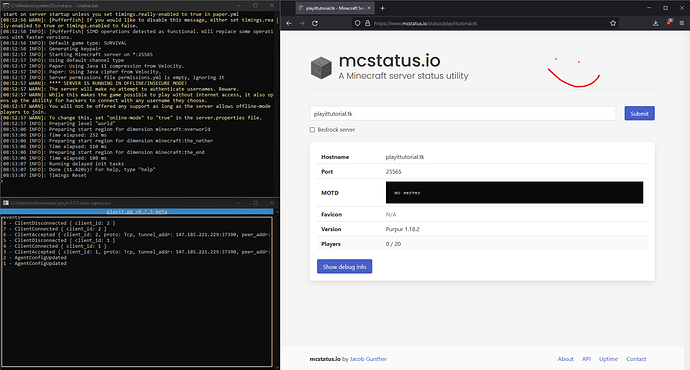690x370 pixels.
Task: Click the cmd.exe window title bar icon
Action: click(x=6, y=5)
